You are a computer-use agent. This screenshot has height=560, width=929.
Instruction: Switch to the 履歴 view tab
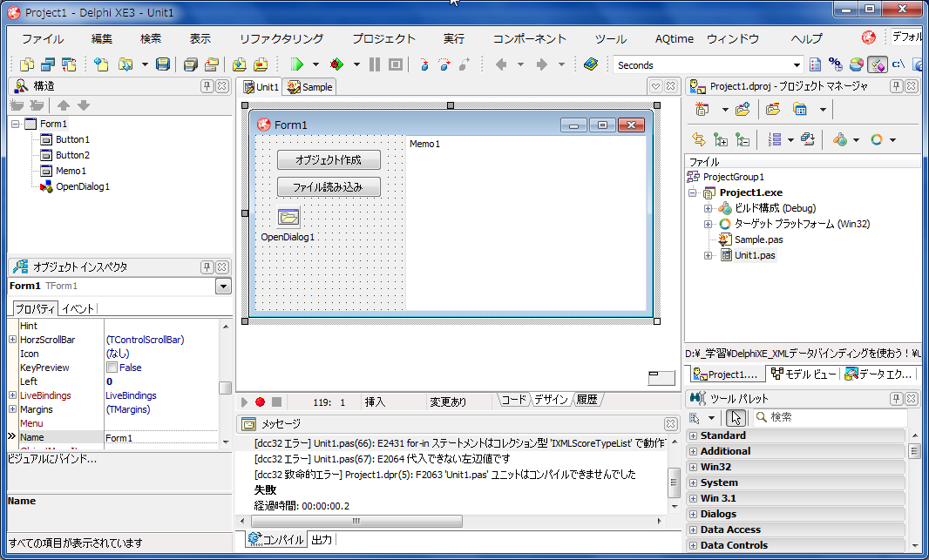[587, 400]
